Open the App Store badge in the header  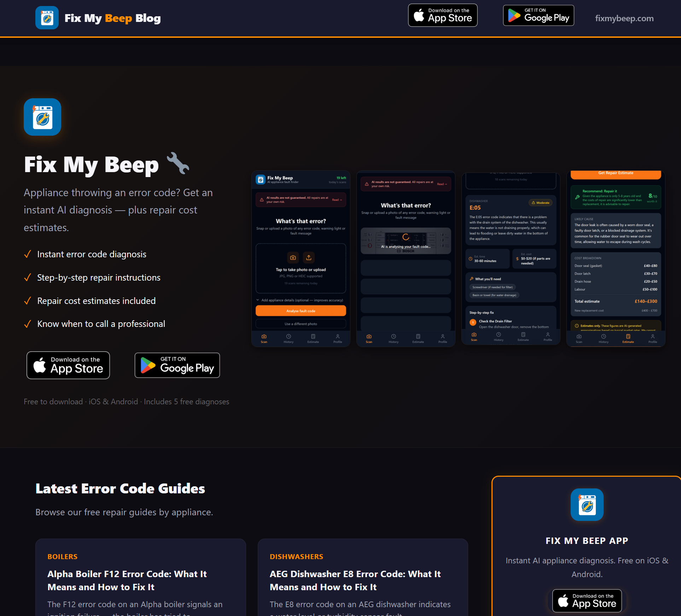[443, 15]
